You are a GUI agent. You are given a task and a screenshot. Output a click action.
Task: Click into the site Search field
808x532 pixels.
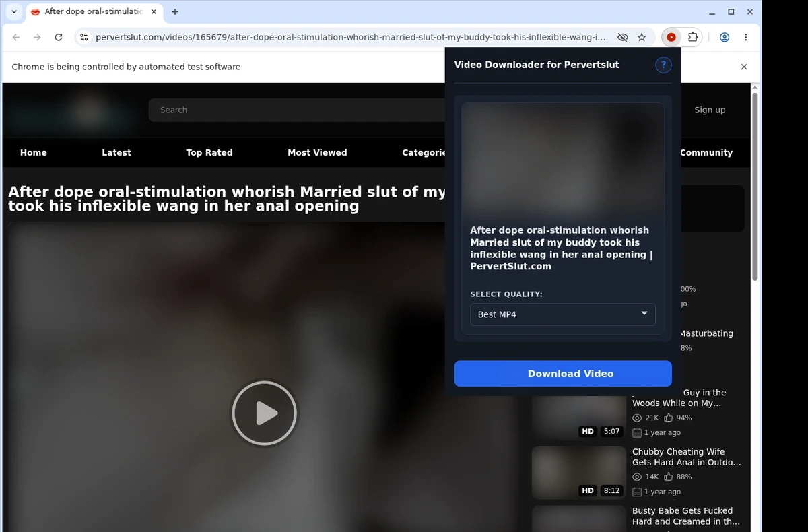[x=296, y=110]
